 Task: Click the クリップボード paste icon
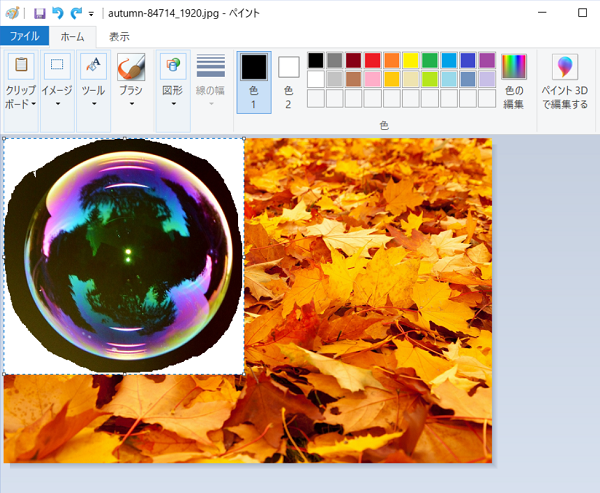pyautogui.click(x=21, y=66)
